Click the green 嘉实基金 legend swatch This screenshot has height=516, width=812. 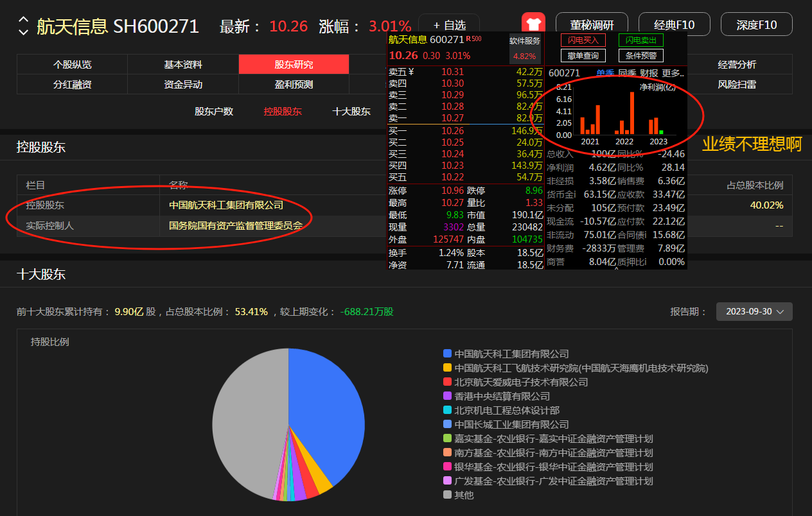[448, 438]
